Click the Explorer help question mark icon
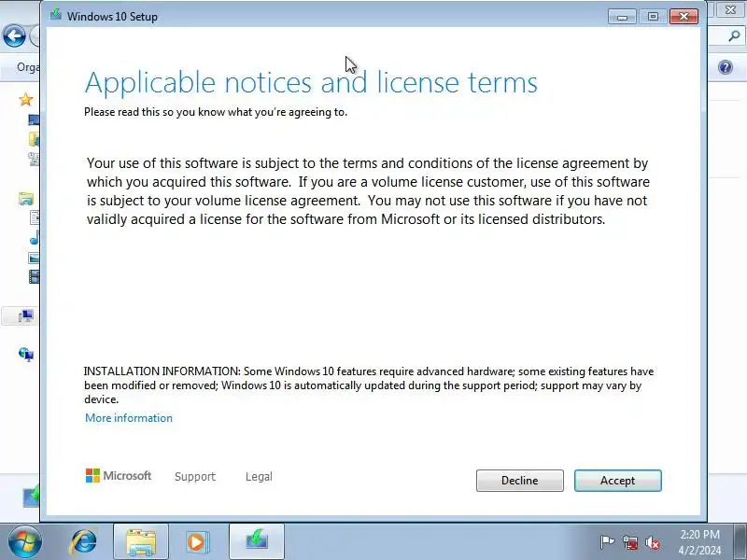Screen dimensions: 747x560 [x=726, y=67]
